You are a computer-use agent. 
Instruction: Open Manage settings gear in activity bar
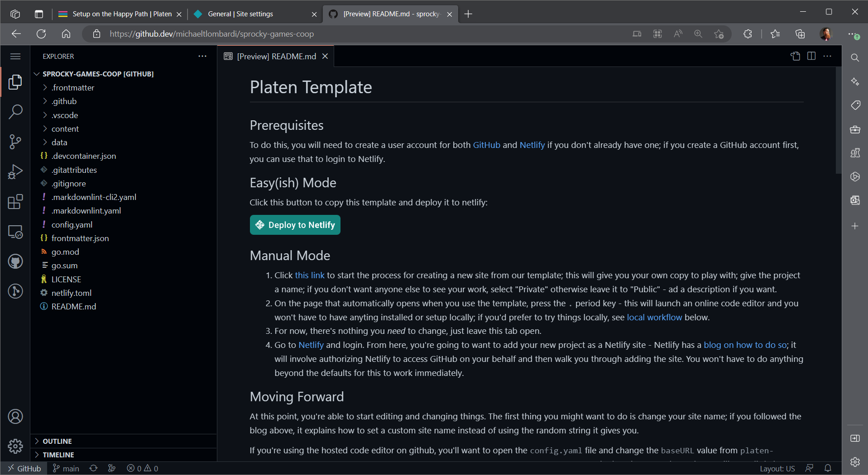click(15, 446)
